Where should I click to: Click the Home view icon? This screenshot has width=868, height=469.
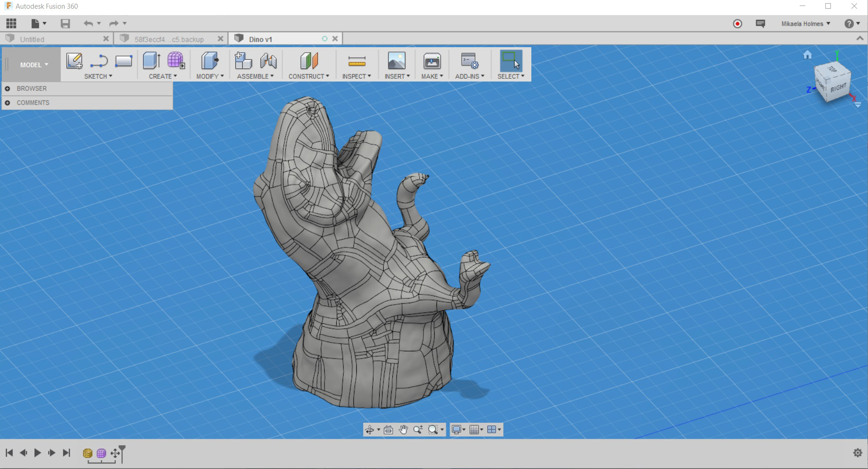click(807, 55)
